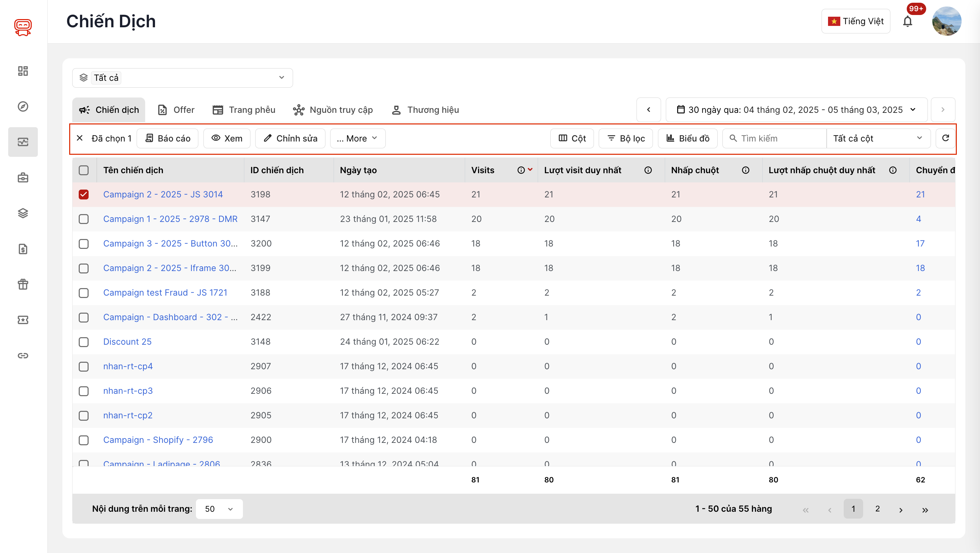The width and height of the screenshot is (980, 553).
Task: Switch to the Offer tab
Action: coord(176,109)
